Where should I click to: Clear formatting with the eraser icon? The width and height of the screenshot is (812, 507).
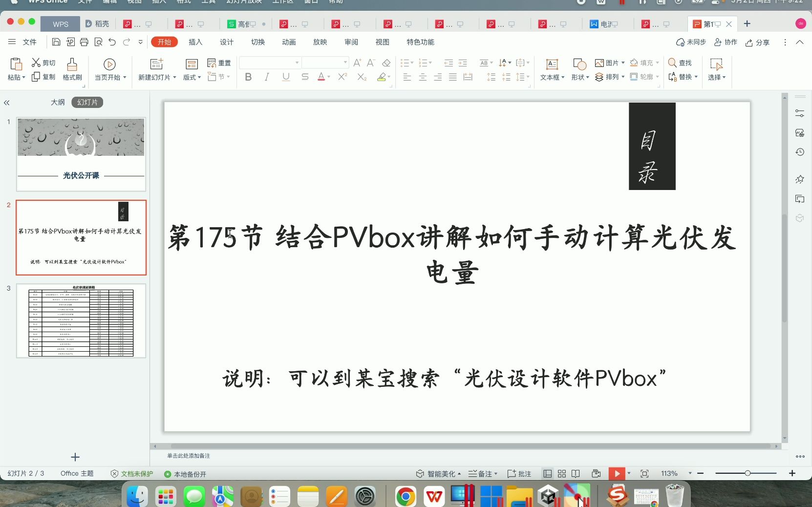tap(386, 63)
